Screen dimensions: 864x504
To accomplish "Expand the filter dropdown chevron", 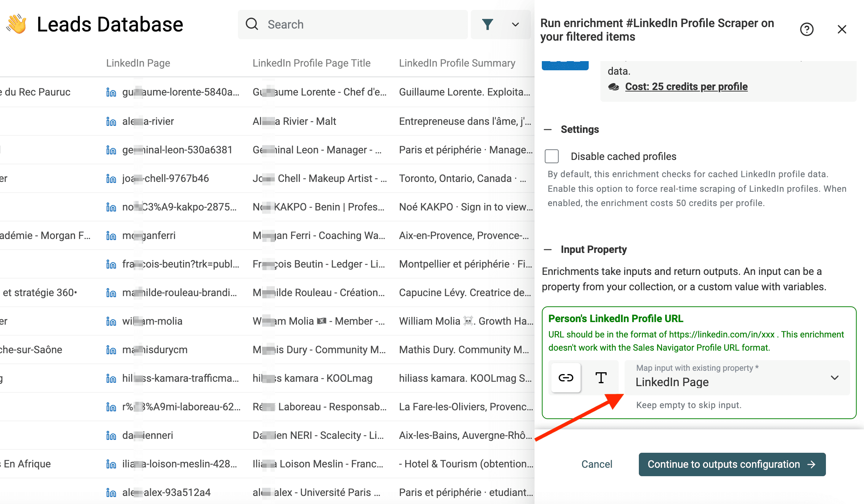I will pos(515,25).
